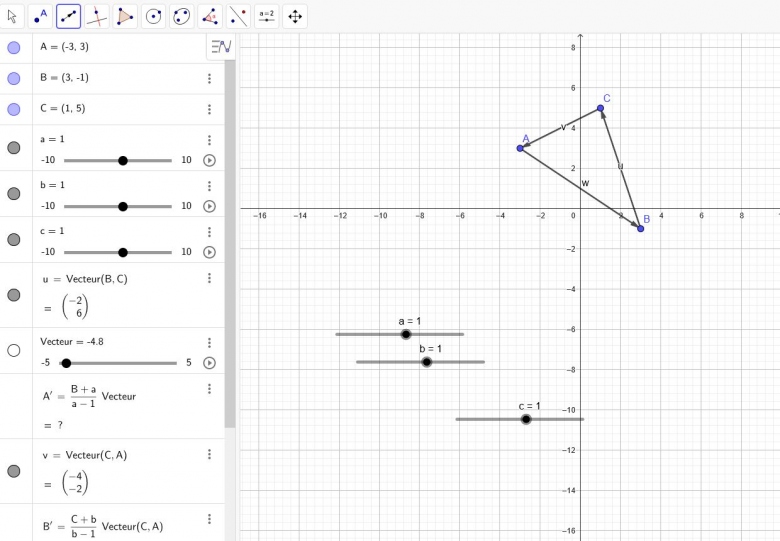780x541 pixels.
Task: Select the Angle tool
Action: tap(210, 16)
